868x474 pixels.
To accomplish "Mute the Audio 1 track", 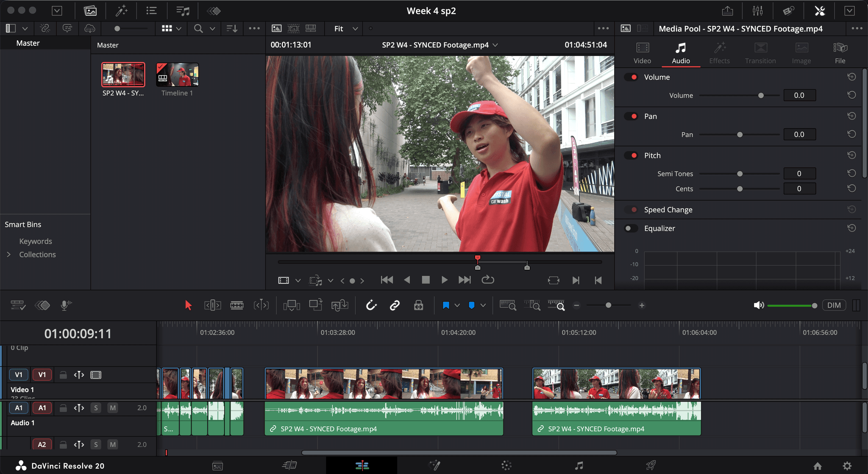I will 112,408.
